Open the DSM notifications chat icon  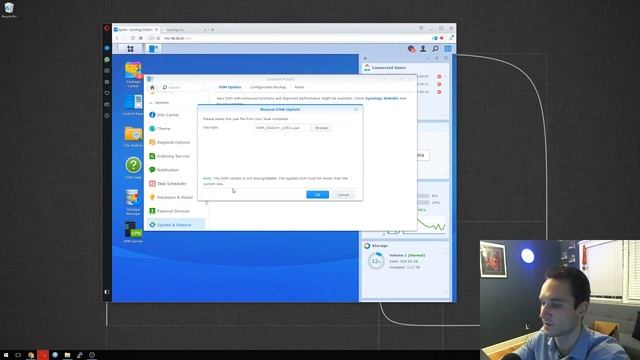pyautogui.click(x=411, y=49)
